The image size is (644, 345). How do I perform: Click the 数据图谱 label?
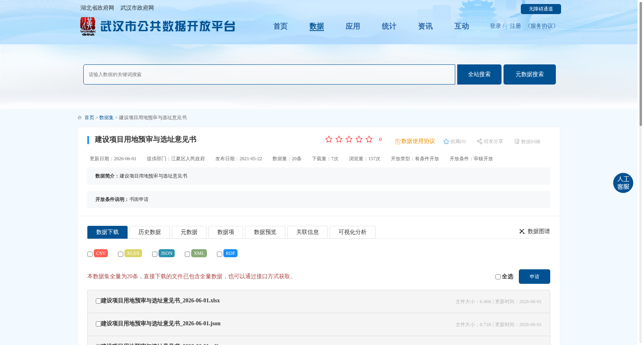[x=539, y=231]
